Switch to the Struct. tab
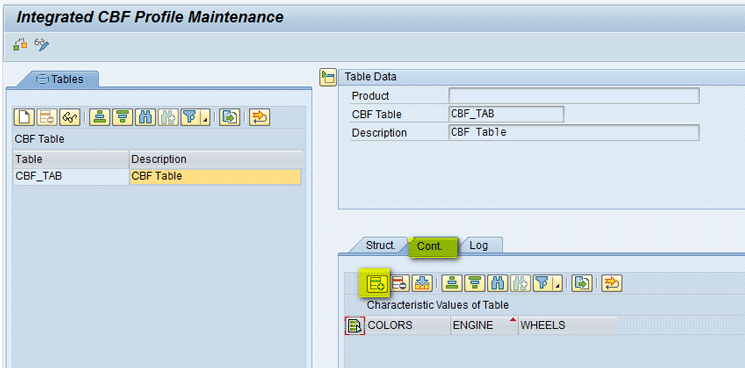The image size is (745, 368). click(x=380, y=245)
